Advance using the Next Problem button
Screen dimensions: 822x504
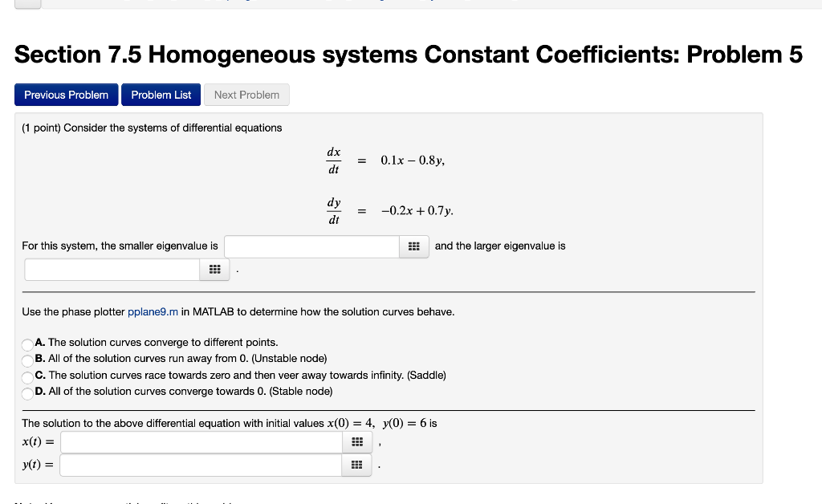(246, 94)
